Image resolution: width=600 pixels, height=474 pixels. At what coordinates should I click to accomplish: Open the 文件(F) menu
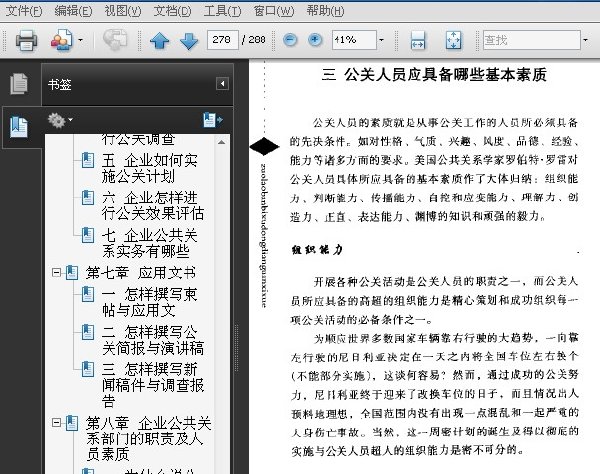point(24,11)
